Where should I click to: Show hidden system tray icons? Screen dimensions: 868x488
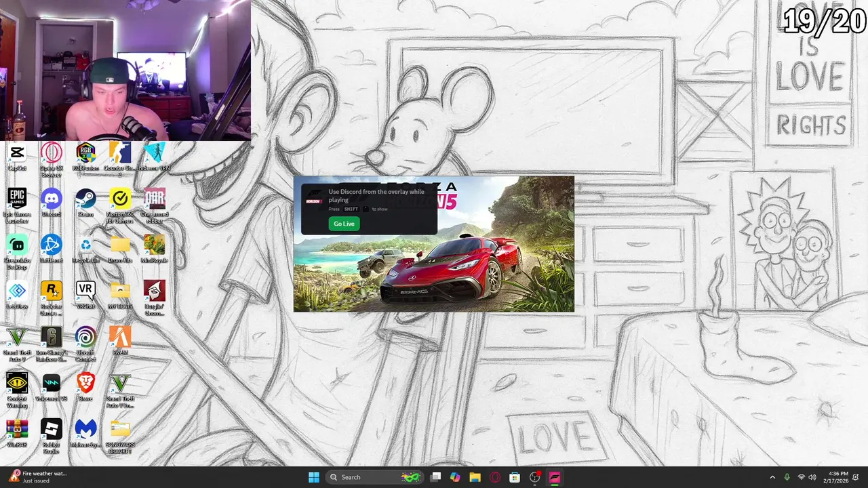(x=772, y=477)
